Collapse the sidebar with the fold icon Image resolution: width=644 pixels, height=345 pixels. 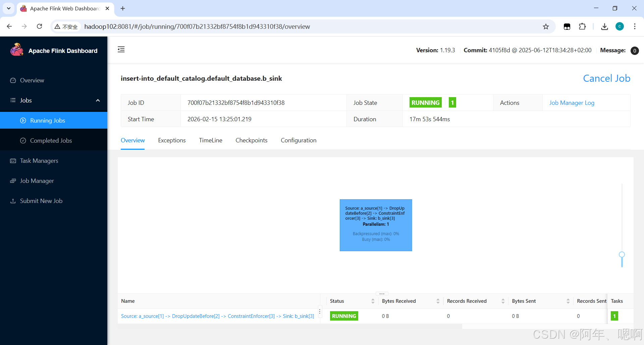121,50
